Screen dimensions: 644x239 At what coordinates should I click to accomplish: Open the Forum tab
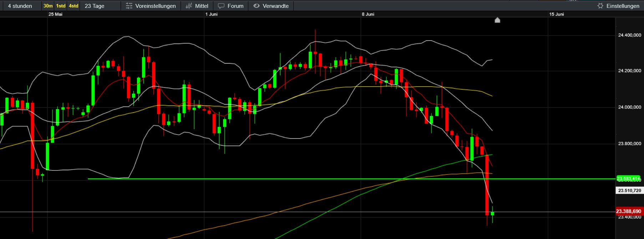click(231, 6)
